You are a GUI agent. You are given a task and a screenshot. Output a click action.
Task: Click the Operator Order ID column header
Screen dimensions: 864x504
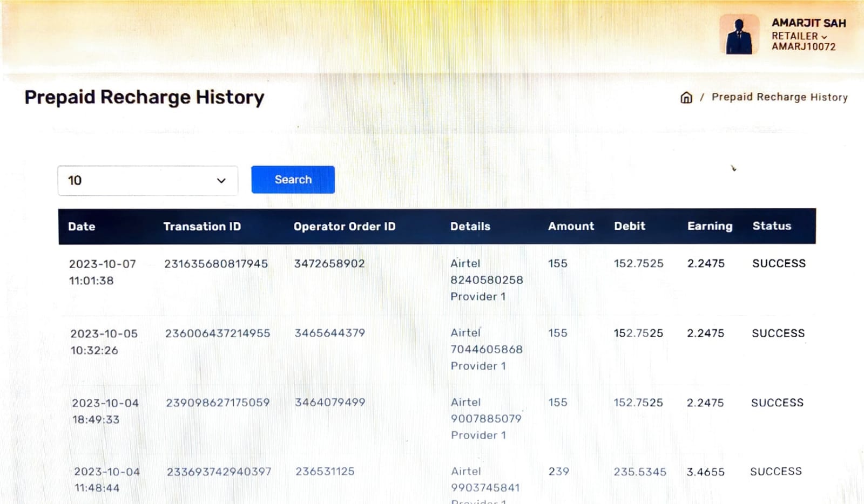tap(345, 227)
